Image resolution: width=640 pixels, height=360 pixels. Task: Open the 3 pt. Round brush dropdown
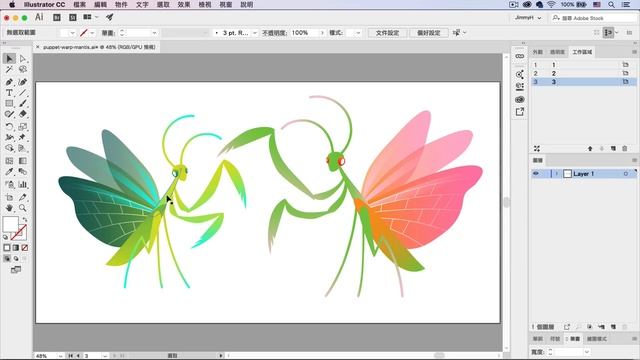(255, 33)
